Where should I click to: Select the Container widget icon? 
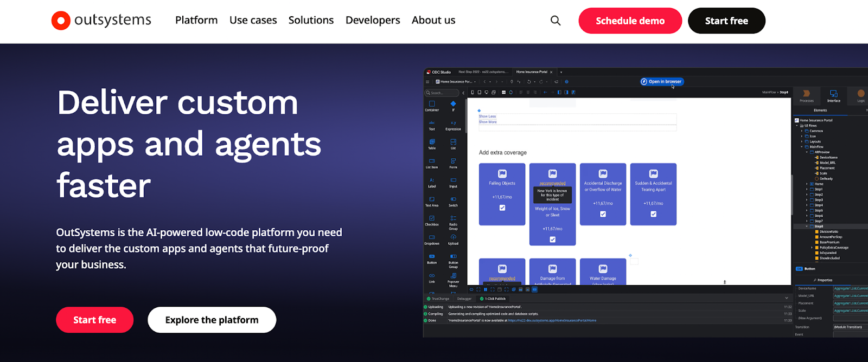click(432, 104)
